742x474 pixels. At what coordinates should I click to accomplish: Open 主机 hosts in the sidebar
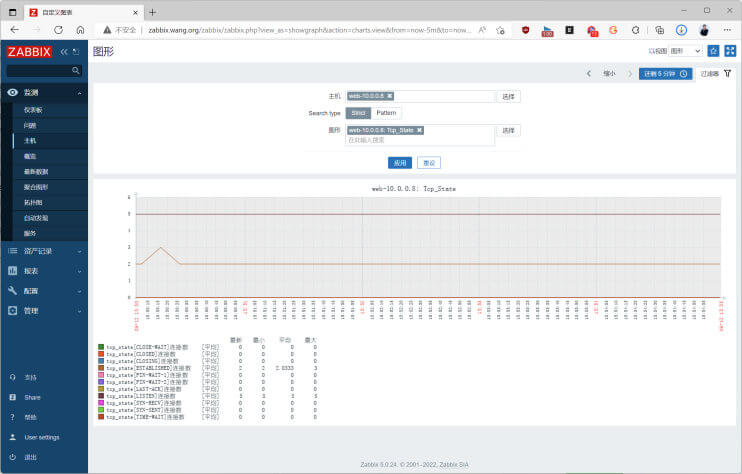tap(30, 141)
